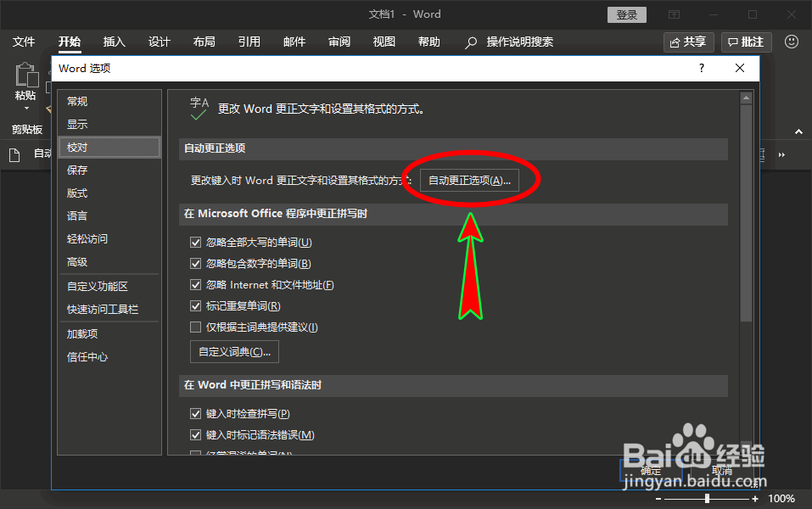Screen dimensions: 812x509
Task: Click the options panel vertical scrollbar thumb
Action: (x=746, y=213)
